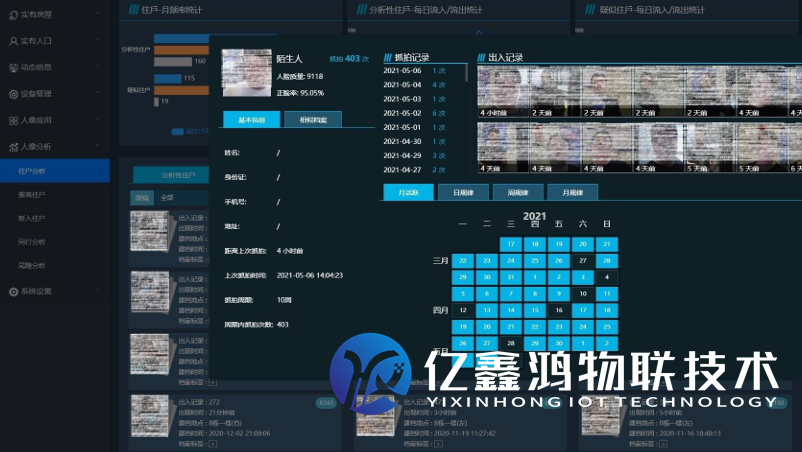Open 搬离住户 in the sidebar submenu
The height and width of the screenshot is (452, 802).
[x=32, y=195]
